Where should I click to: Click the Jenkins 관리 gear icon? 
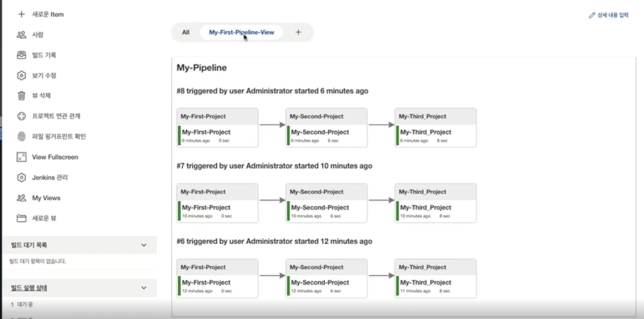(21, 177)
